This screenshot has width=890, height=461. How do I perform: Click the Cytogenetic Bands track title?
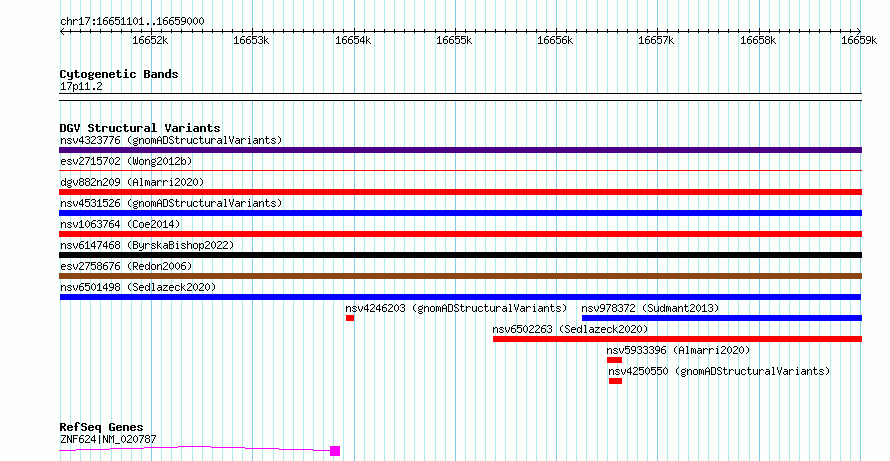coord(119,74)
